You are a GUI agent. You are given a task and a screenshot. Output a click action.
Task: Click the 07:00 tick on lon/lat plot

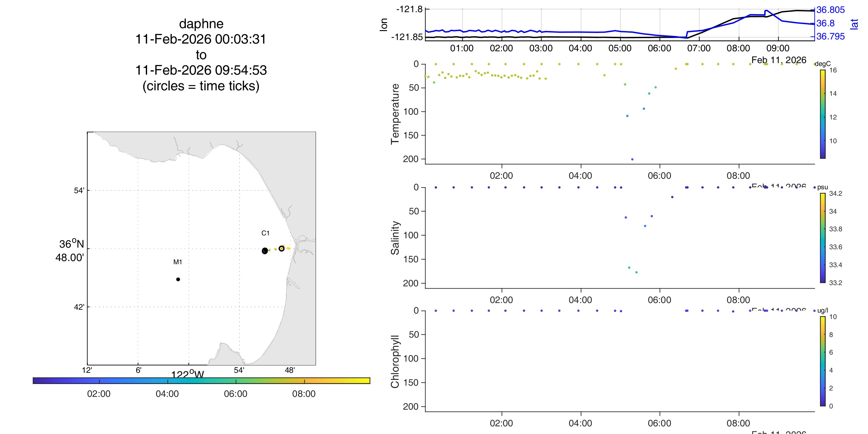point(699,48)
